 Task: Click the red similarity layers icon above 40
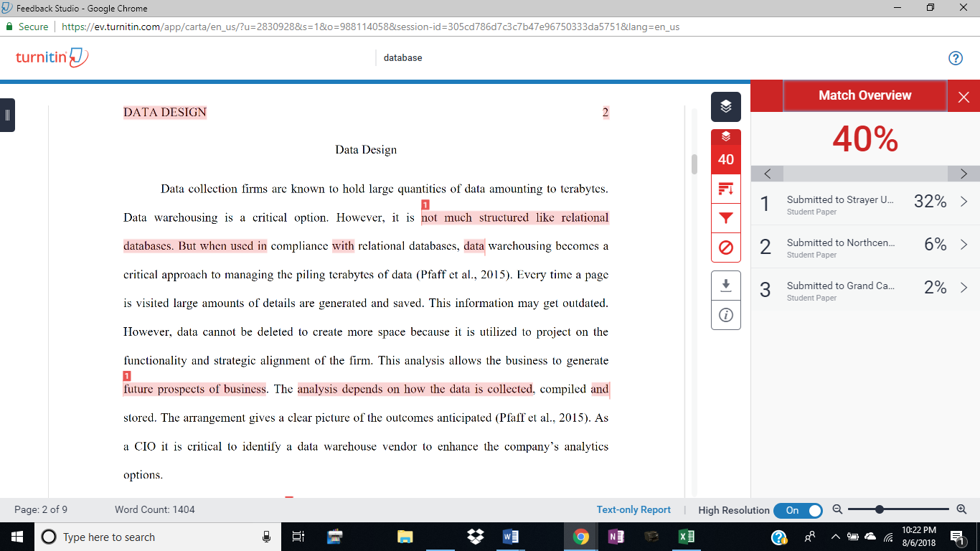coord(726,137)
